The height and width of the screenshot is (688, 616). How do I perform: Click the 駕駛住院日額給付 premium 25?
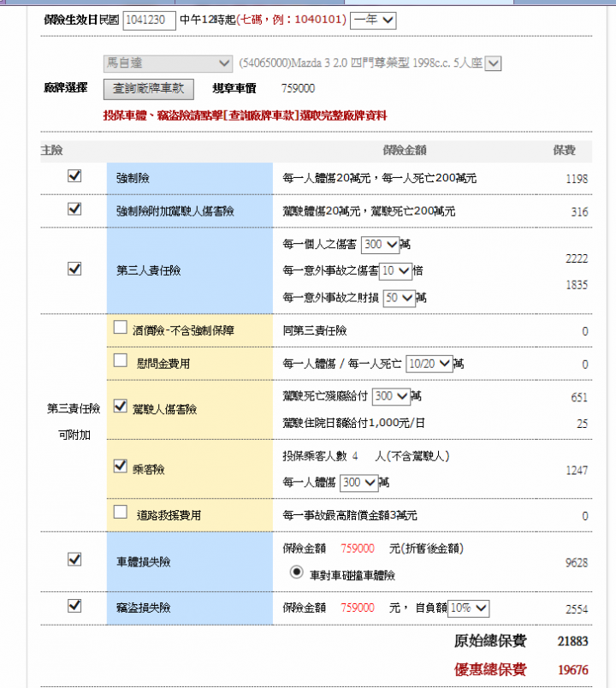click(582, 424)
